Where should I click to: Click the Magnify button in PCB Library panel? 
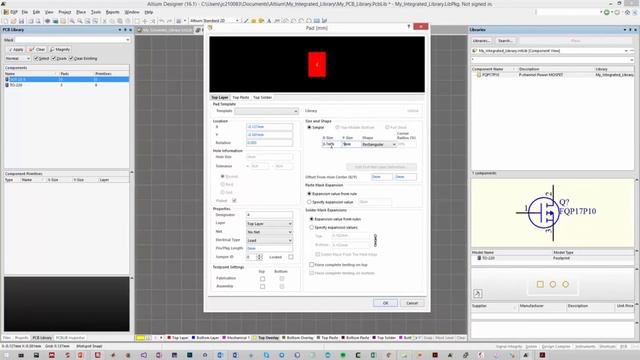click(x=60, y=49)
